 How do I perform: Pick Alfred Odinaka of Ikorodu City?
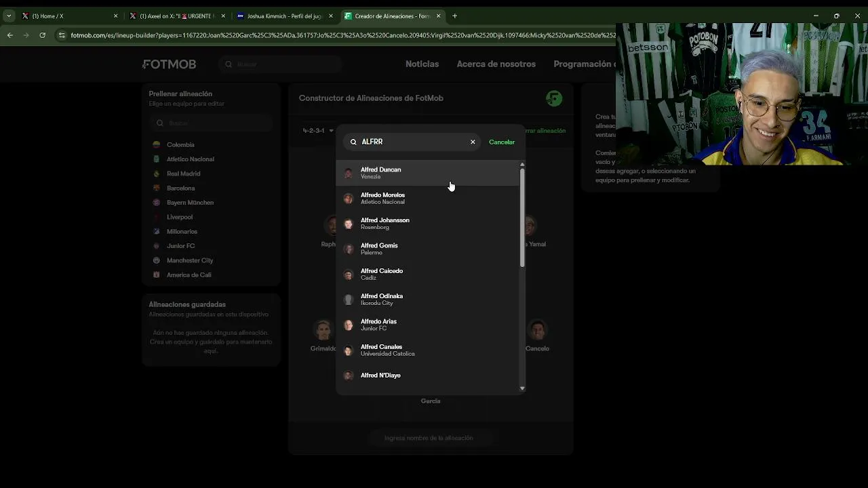click(x=427, y=300)
